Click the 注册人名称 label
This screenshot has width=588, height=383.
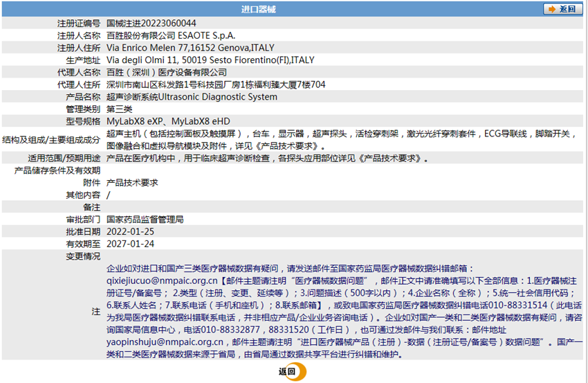pyautogui.click(x=79, y=36)
